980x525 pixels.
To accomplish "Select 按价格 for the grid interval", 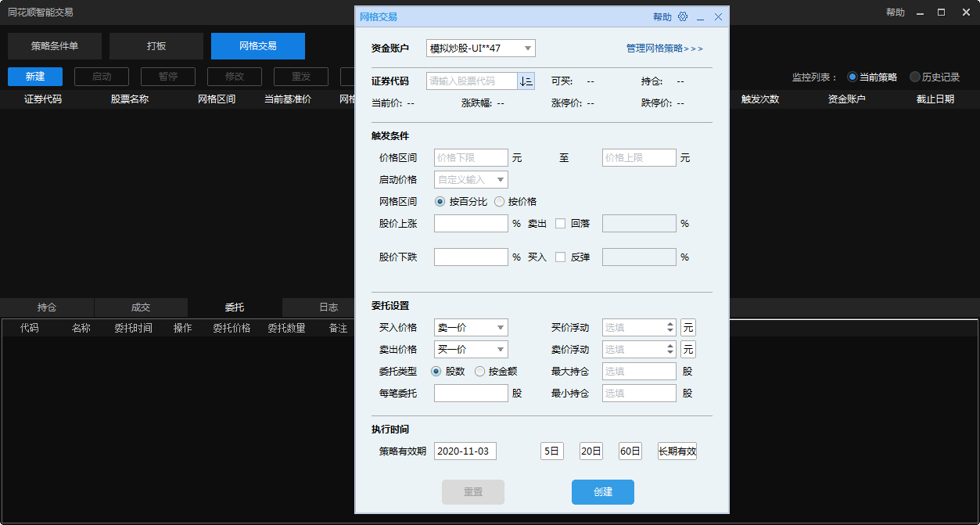I will (500, 201).
